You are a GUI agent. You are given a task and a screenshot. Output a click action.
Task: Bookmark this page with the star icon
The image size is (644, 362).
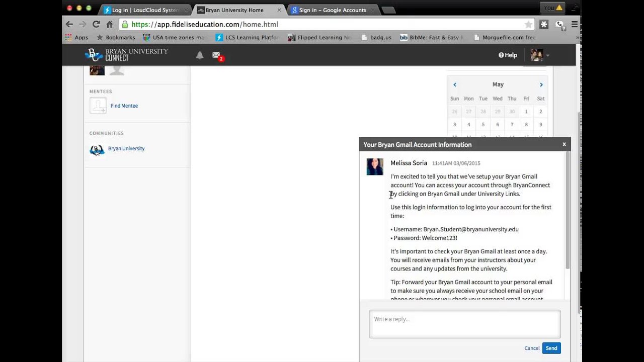pyautogui.click(x=528, y=24)
